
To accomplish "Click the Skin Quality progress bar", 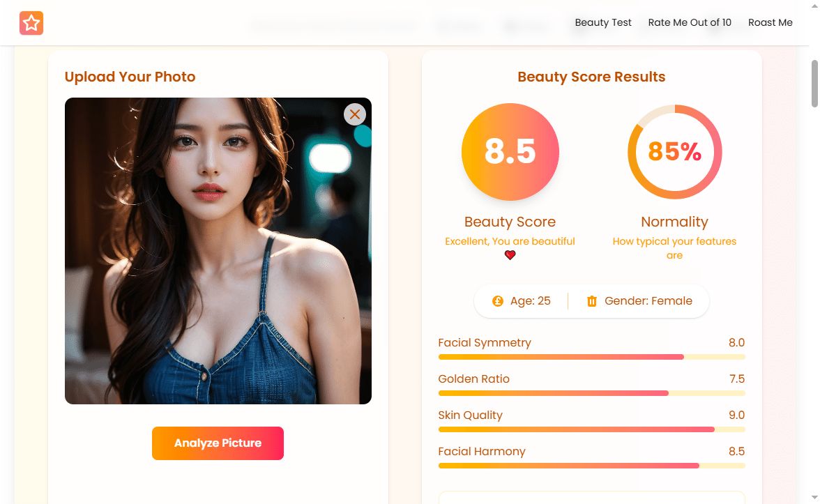I will [591, 429].
